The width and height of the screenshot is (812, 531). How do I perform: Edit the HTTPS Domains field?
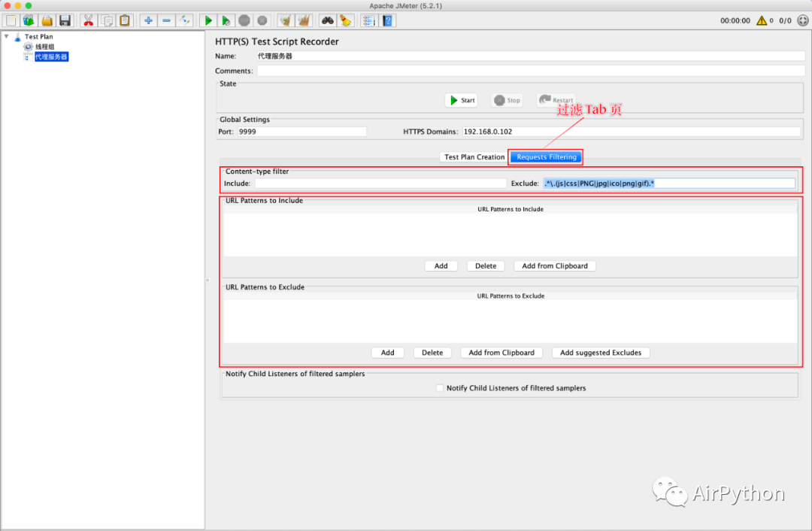632,132
